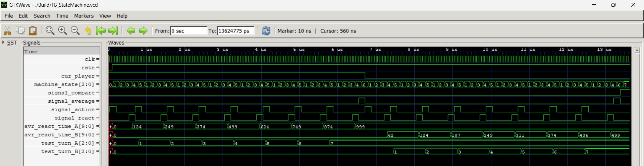This screenshot has height=166, width=644.
Task: Open the Time menu
Action: (x=62, y=16)
